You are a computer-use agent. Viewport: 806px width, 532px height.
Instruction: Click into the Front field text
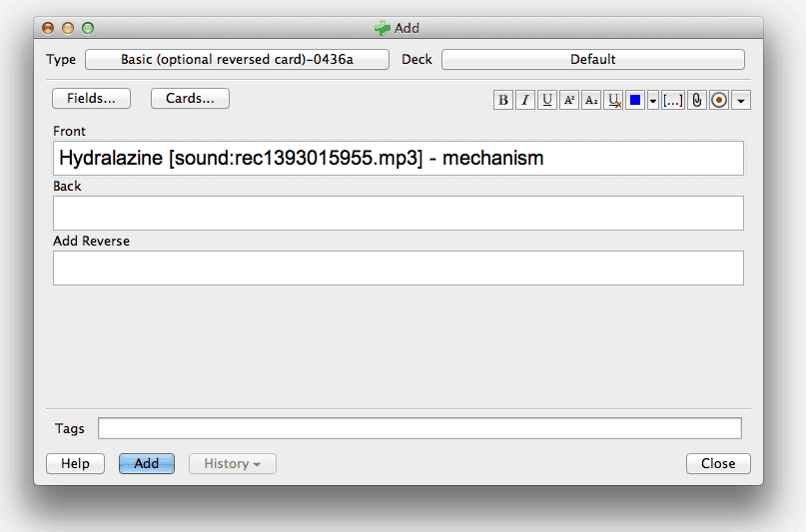pos(399,158)
